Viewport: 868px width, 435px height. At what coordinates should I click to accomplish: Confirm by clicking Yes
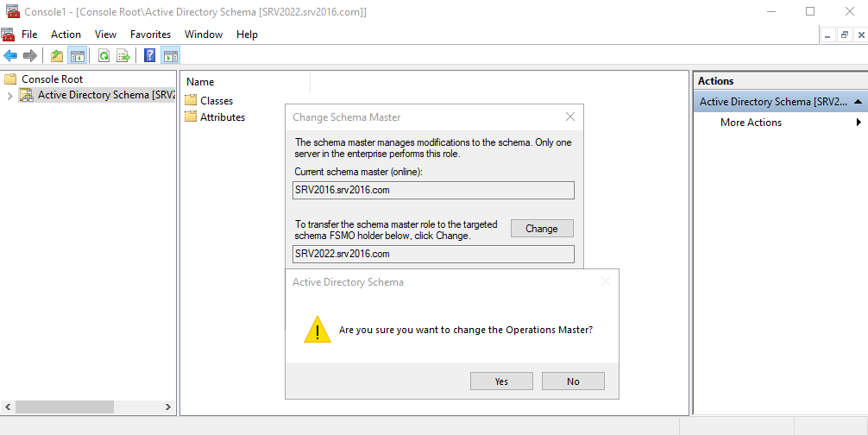(501, 381)
